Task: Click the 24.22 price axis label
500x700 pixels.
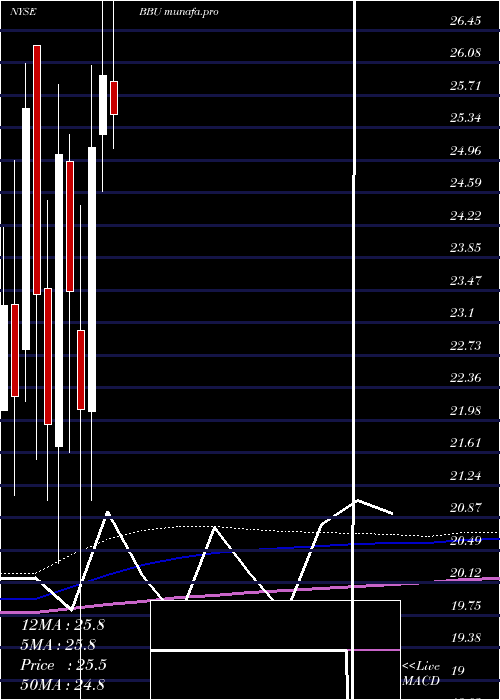Action: coord(466,216)
